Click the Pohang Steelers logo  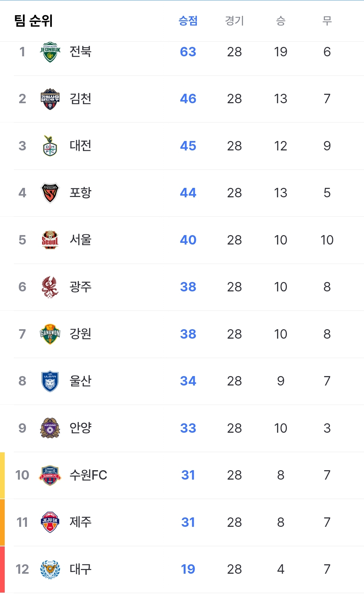[50, 193]
